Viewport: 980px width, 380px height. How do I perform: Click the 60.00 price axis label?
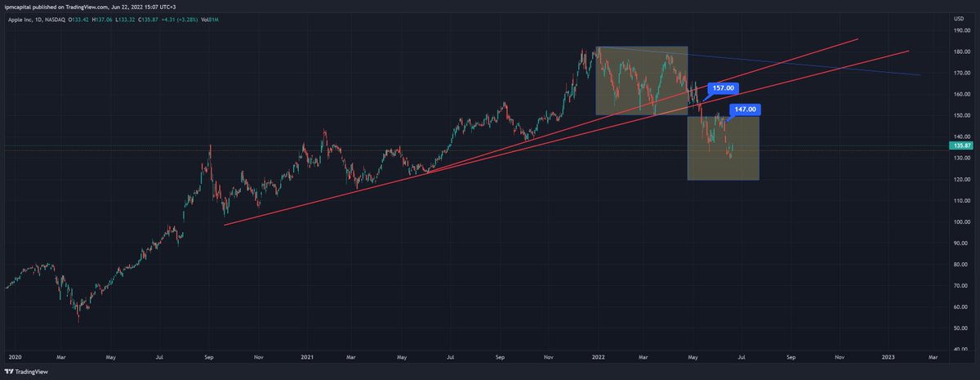[961, 307]
